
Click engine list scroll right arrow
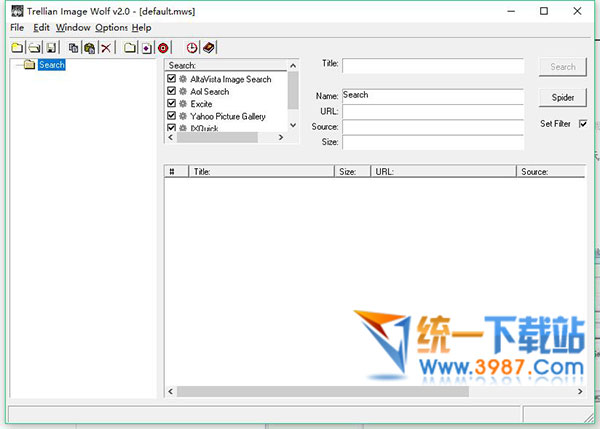pos(281,137)
